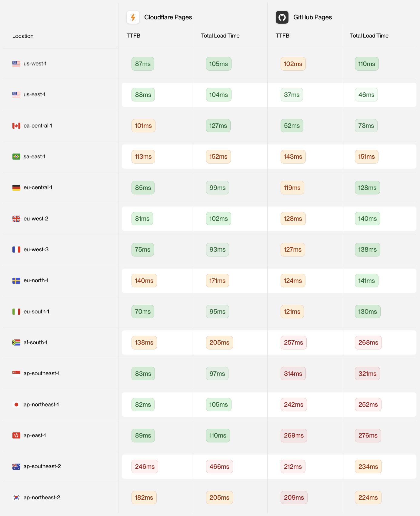Click the 466ms Cloudflare load time badge
The image size is (420, 516).
pyautogui.click(x=219, y=467)
